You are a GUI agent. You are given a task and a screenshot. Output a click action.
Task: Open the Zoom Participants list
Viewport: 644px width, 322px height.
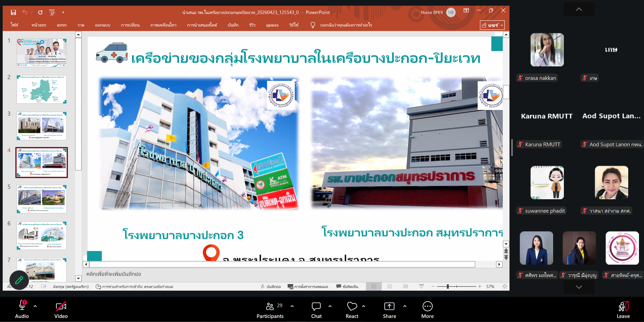pyautogui.click(x=270, y=310)
